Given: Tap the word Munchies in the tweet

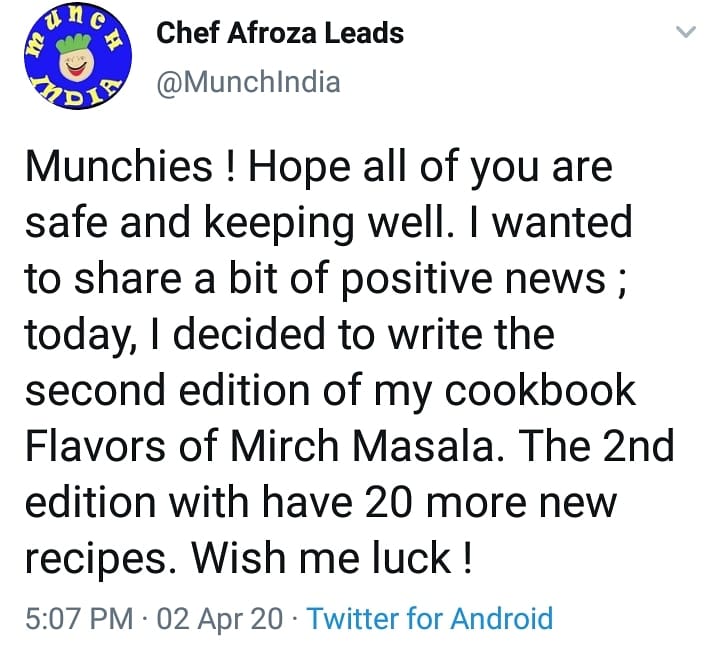Looking at the screenshot, I should click(x=119, y=166).
